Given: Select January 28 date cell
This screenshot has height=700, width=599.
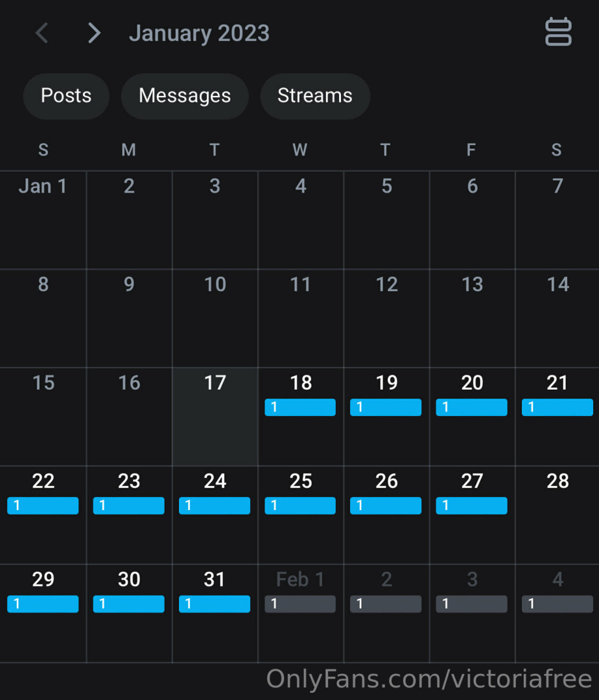Looking at the screenshot, I should [x=558, y=515].
